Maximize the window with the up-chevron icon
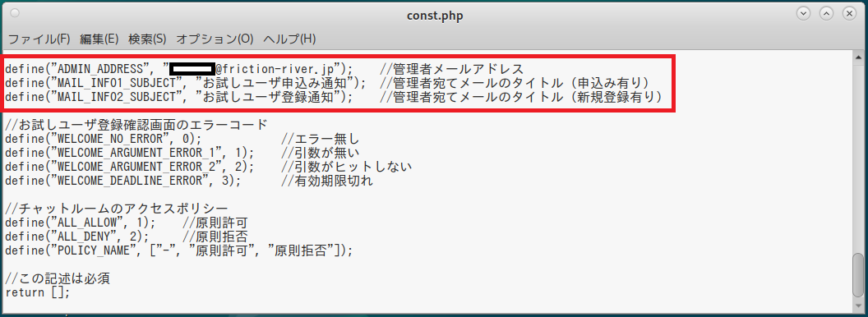 tap(826, 14)
